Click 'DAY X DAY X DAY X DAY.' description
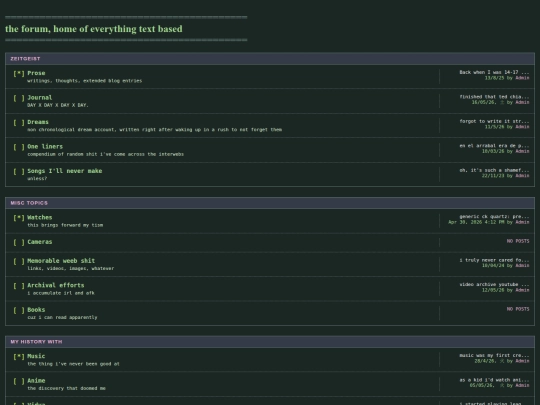Viewport: 540px width, 405px height. point(58,105)
